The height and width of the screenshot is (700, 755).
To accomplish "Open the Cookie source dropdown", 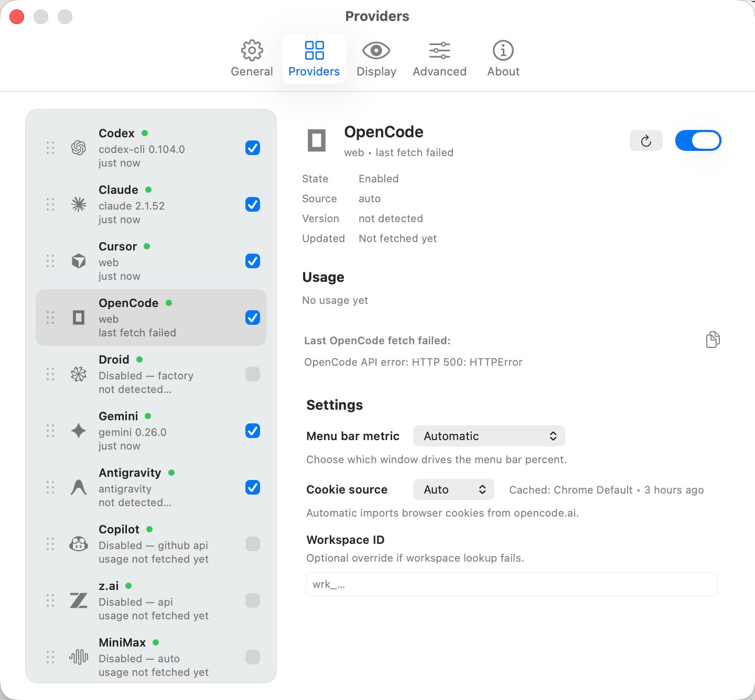I will (x=454, y=489).
